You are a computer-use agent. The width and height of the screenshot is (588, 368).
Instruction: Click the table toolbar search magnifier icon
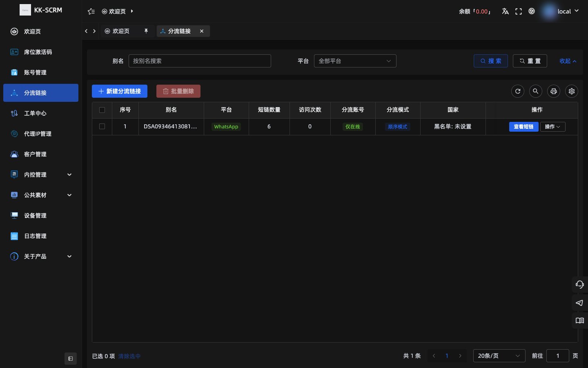(x=536, y=91)
